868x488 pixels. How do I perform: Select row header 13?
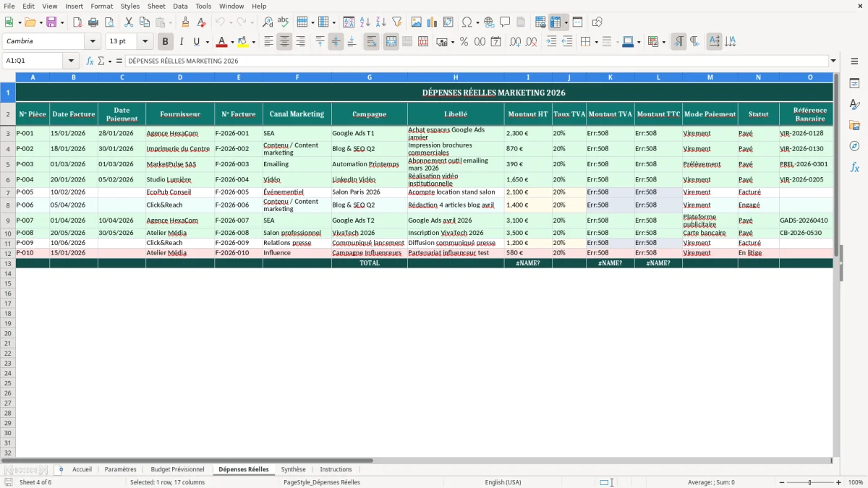[8, 263]
